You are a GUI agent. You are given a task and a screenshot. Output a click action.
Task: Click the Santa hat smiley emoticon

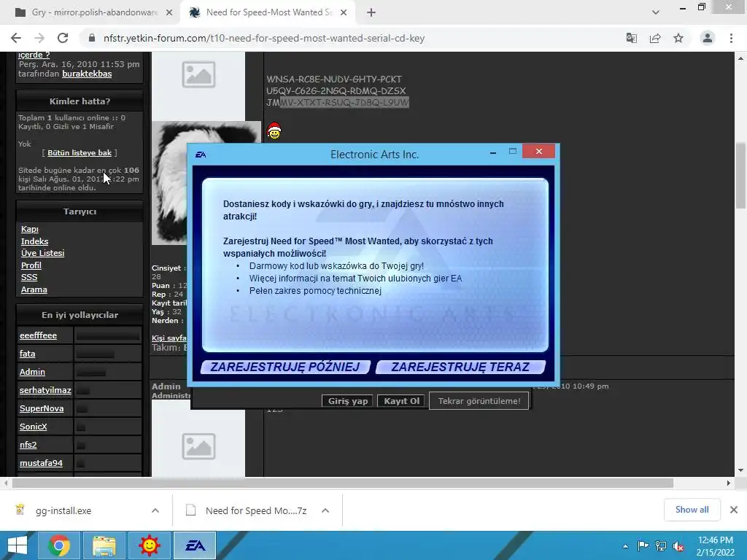(274, 131)
